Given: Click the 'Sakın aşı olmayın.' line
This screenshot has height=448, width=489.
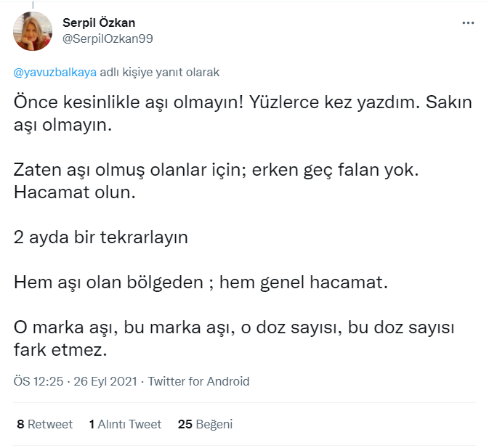Looking at the screenshot, I should pos(64,125).
